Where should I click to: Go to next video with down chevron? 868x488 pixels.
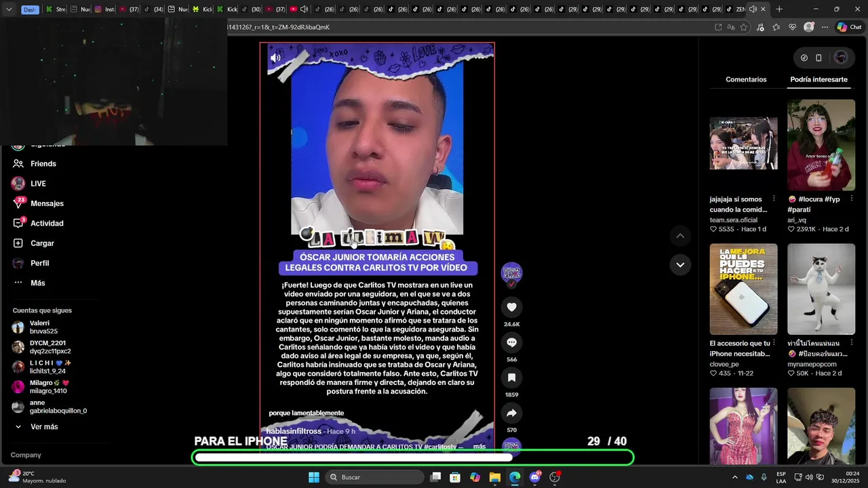click(x=680, y=264)
